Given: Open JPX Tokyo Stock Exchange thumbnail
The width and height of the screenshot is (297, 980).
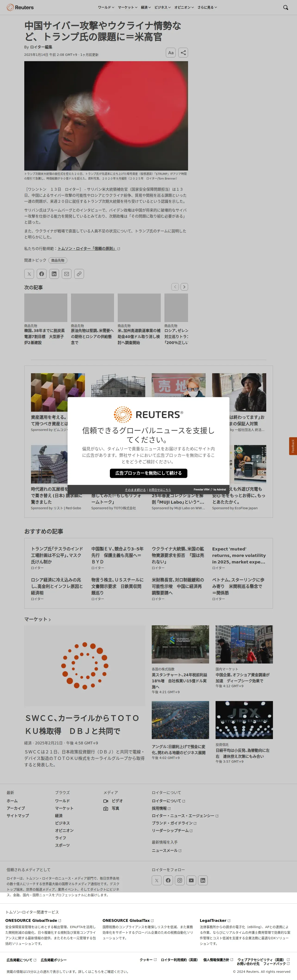Looking at the screenshot, I should tap(244, 720).
